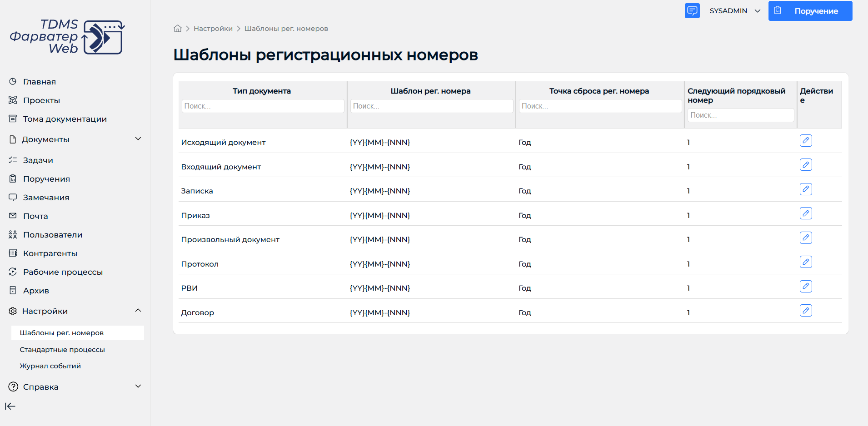Open Стандартные процессы submenu item

click(62, 350)
